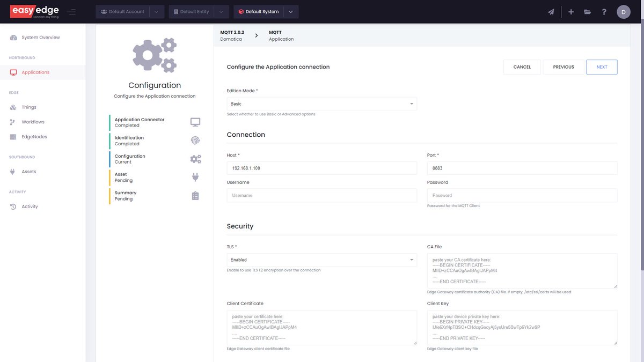Open the plus icon in the top bar

click(570, 11)
